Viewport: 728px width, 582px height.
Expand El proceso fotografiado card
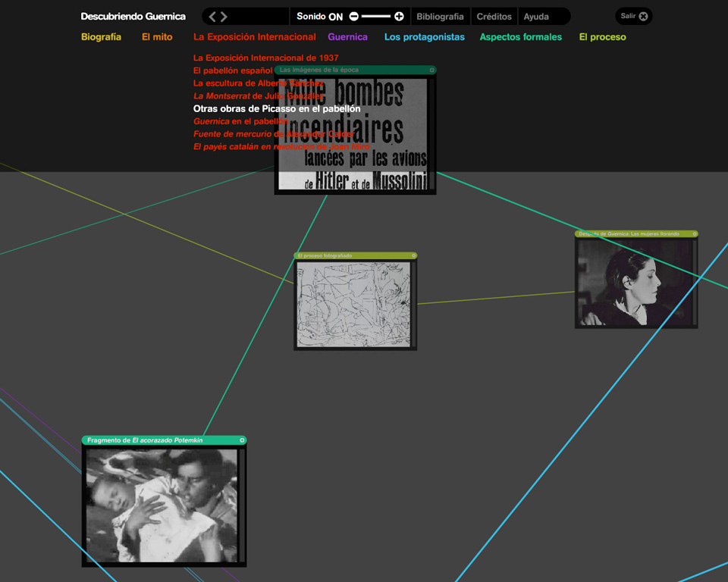pyautogui.click(x=414, y=255)
